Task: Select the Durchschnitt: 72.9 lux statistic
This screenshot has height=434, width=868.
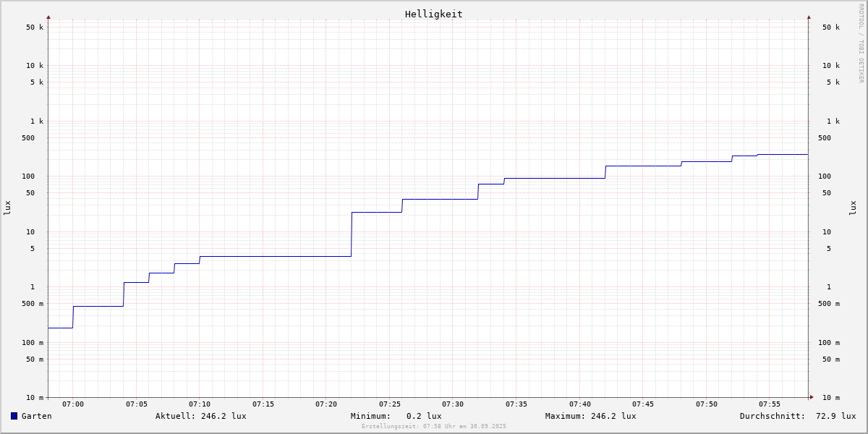Action: click(x=798, y=416)
